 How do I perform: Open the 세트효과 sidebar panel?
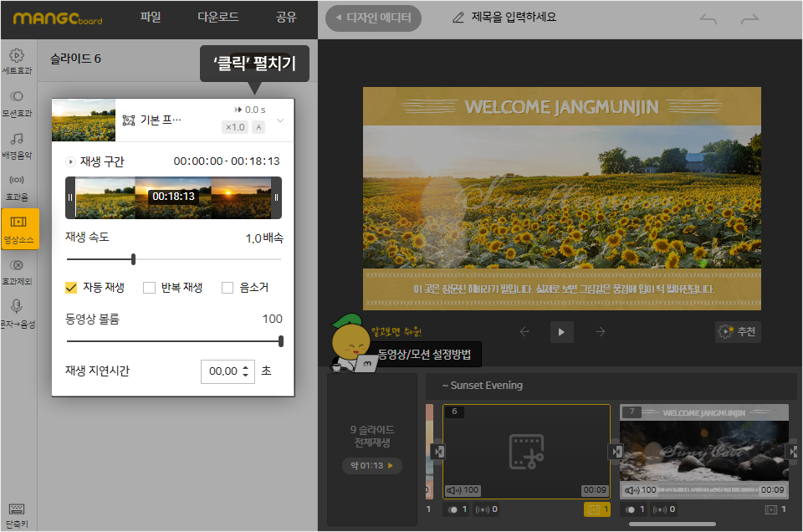pos(17,62)
